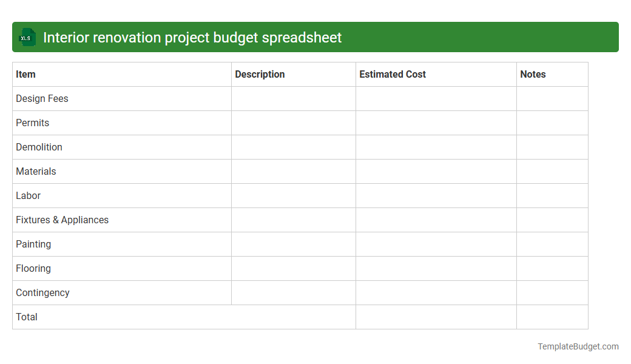Click the Painting row label
The image size is (631, 364).
tap(33, 244)
